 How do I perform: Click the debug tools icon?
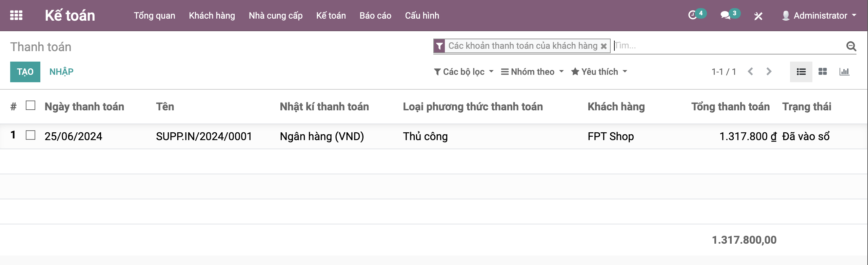click(758, 16)
